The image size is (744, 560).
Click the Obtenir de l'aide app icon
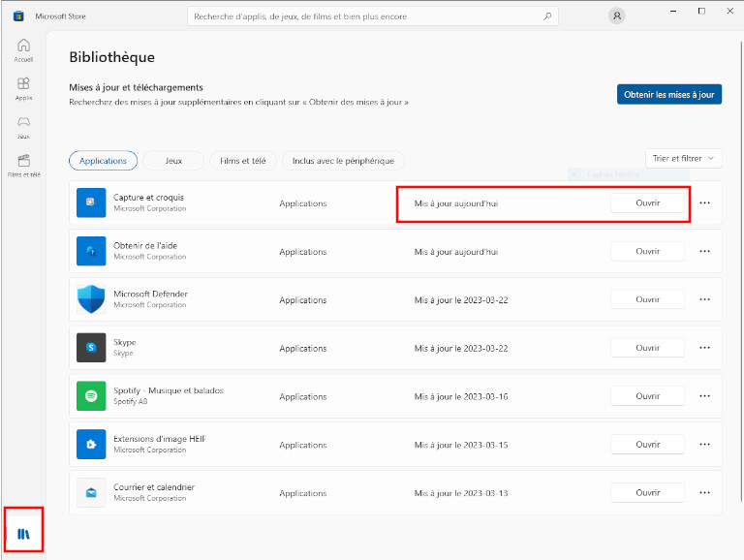pyautogui.click(x=91, y=251)
